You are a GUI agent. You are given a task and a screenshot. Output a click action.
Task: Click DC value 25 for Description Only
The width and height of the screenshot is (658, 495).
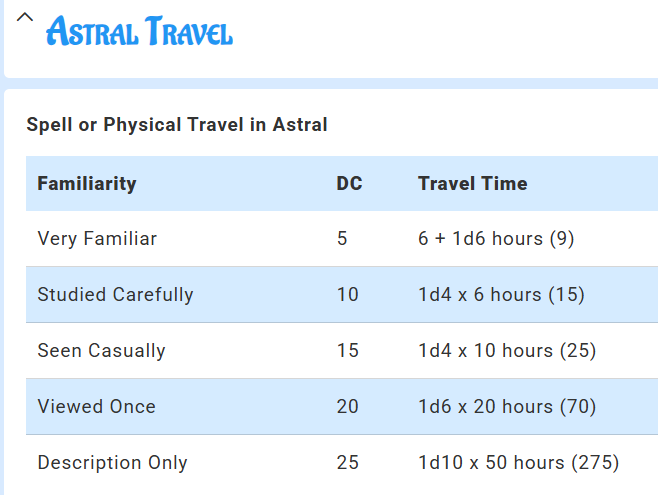click(x=348, y=463)
